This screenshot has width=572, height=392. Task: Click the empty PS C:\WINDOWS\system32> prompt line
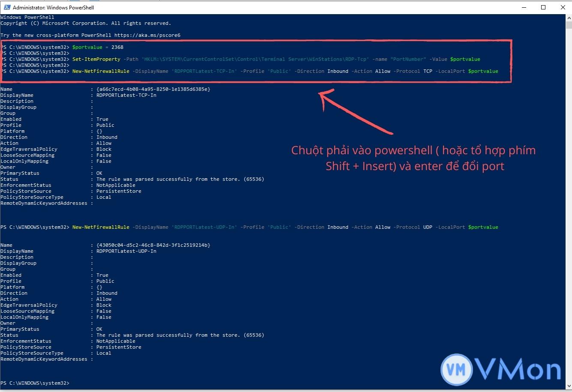click(36, 383)
